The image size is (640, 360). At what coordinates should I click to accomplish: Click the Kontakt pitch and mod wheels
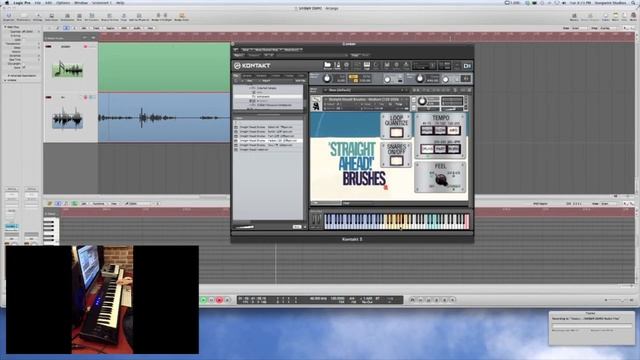pyautogui.click(x=316, y=220)
